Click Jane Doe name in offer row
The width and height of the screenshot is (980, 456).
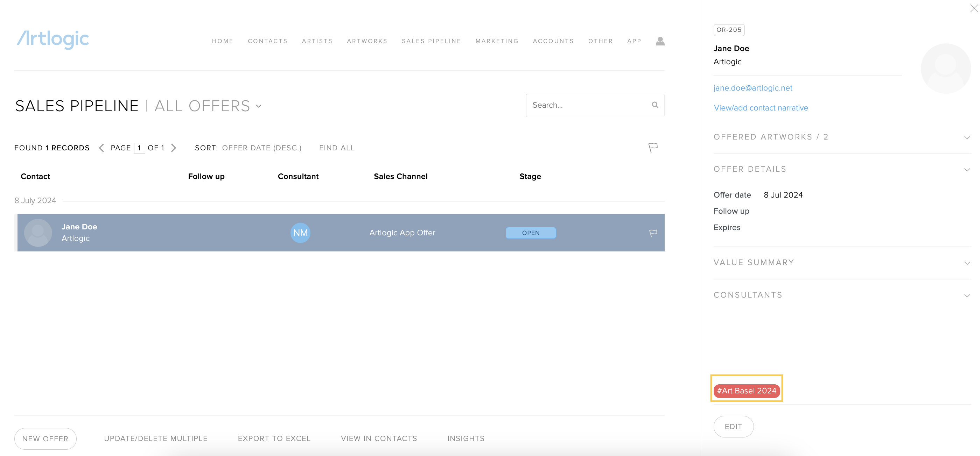coord(79,227)
